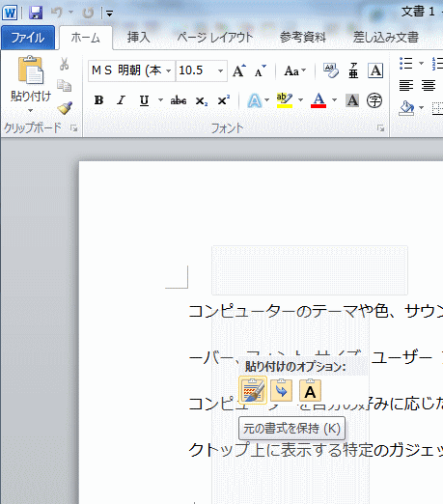
Task: Switch to the 挿入 tab
Action: click(x=139, y=38)
